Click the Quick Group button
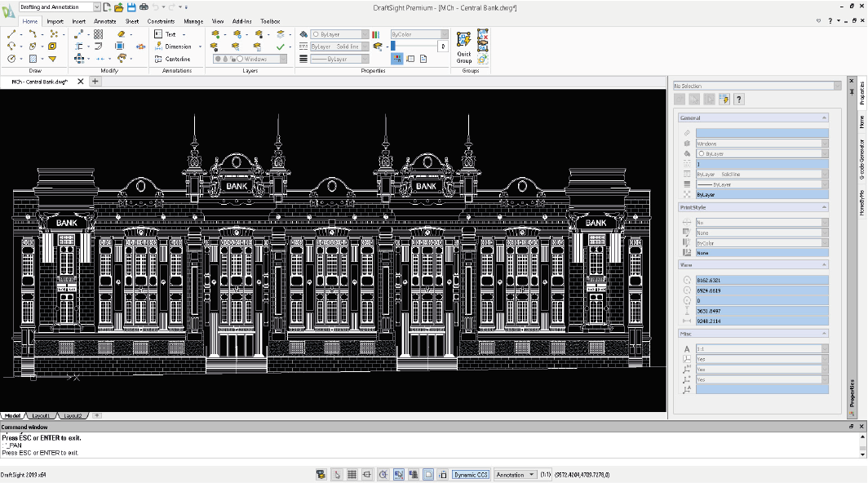 pos(464,47)
